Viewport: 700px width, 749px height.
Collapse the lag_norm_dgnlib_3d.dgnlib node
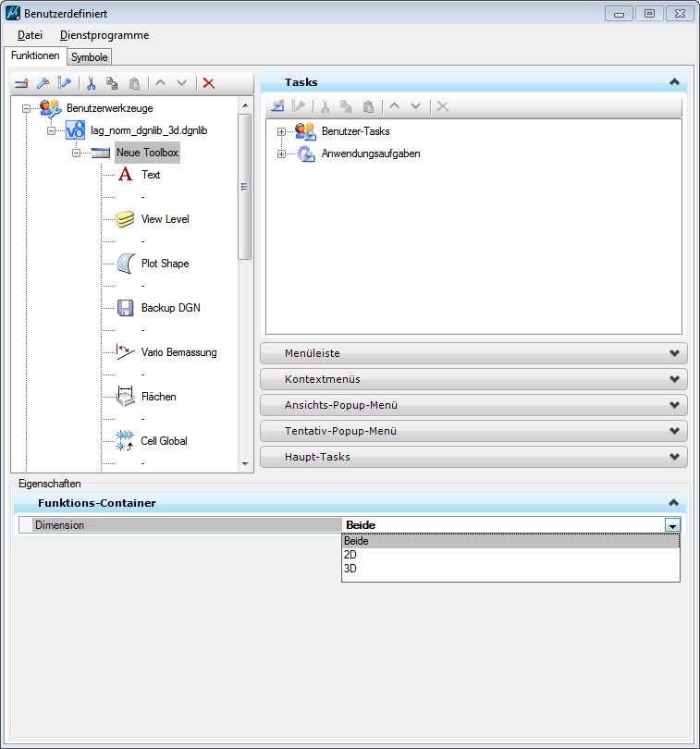[51, 131]
